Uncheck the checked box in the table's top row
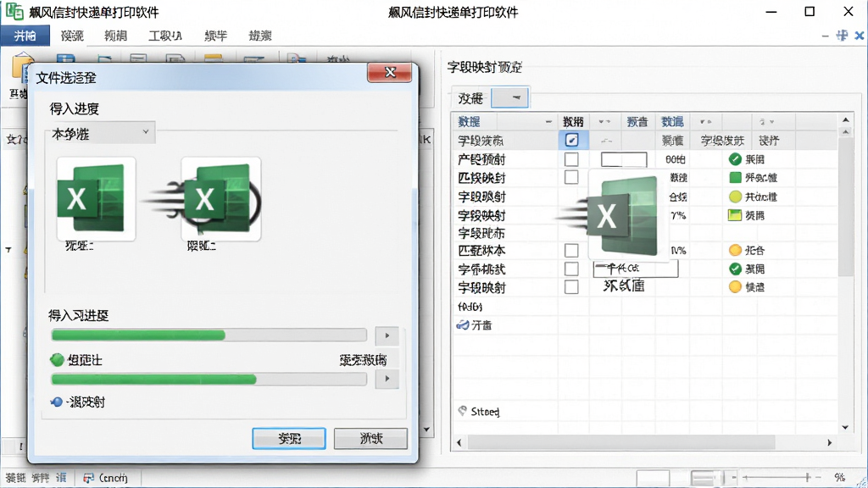Screen dimensions: 868x488 pyautogui.click(x=572, y=140)
